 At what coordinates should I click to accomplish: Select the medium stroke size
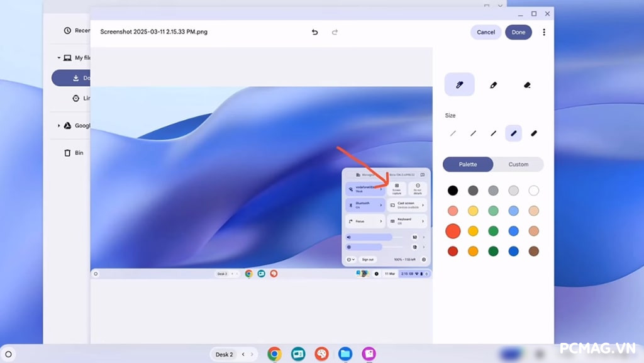pyautogui.click(x=494, y=133)
